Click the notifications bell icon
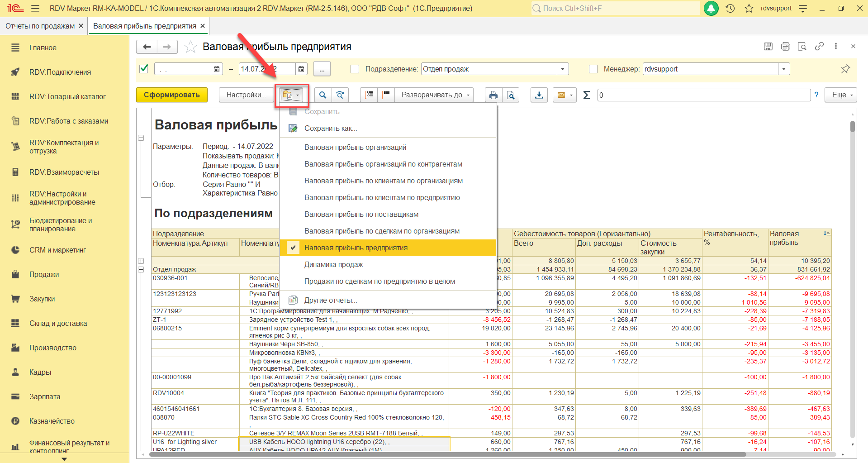The image size is (868, 463). (x=711, y=8)
